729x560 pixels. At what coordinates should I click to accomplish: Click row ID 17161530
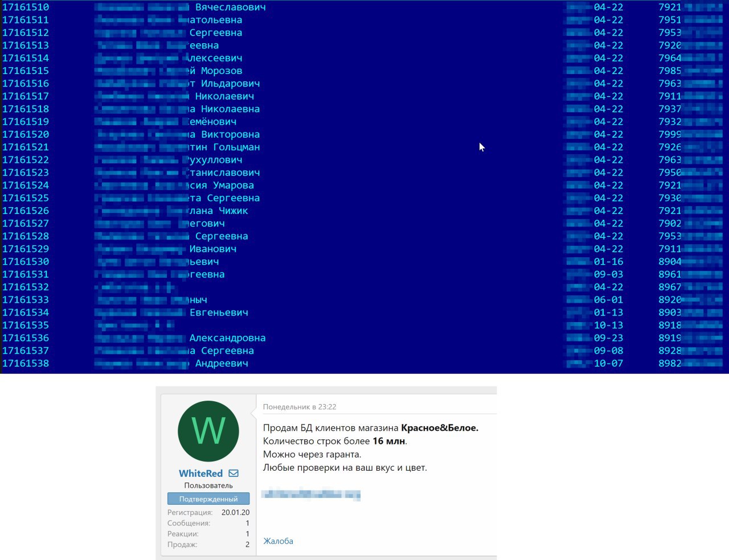pyautogui.click(x=26, y=262)
